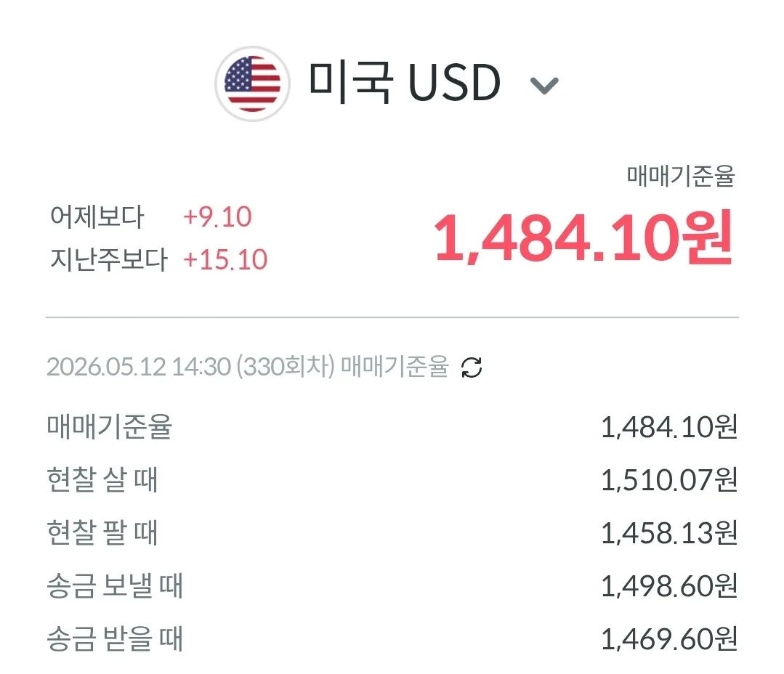This screenshot has height=674, width=784.
Task: Click the 1,458.13원 cash selling value
Action: tap(669, 533)
